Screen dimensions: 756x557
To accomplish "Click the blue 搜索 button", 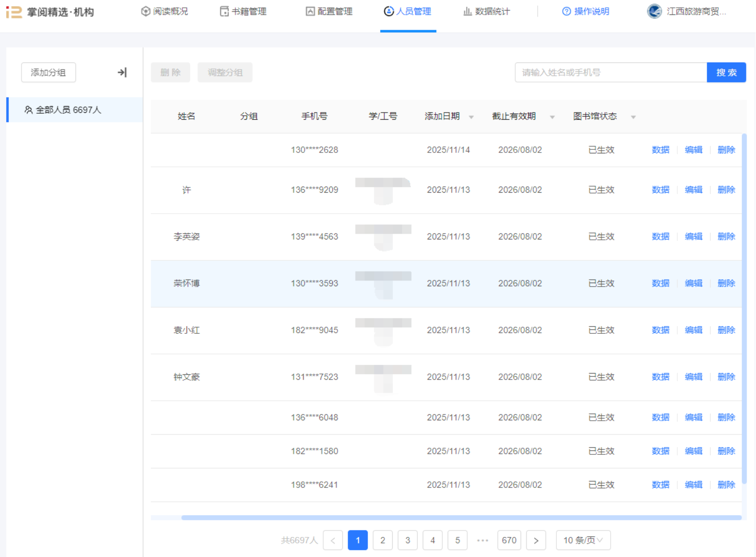I will point(726,73).
